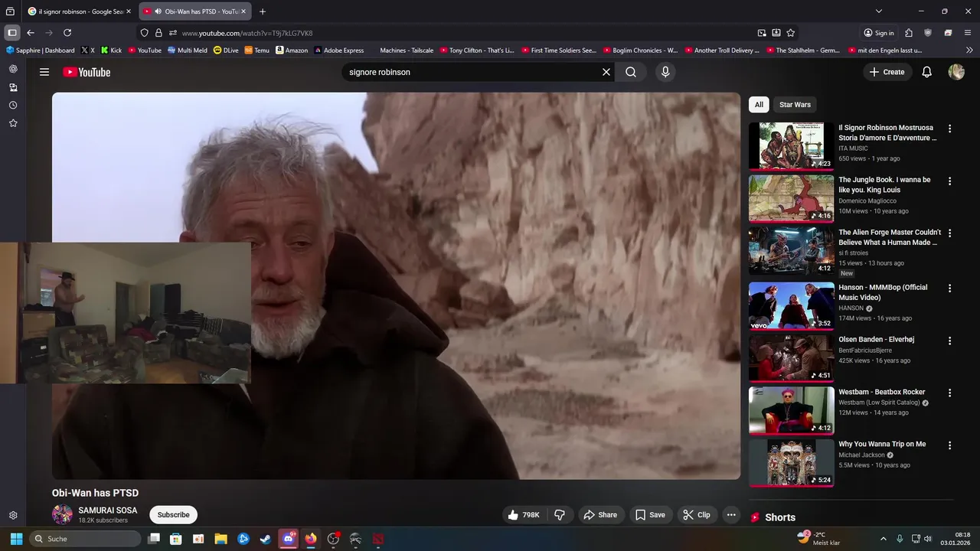The image size is (980, 551).
Task: Open menu for Olsen Banden video
Action: (x=950, y=341)
